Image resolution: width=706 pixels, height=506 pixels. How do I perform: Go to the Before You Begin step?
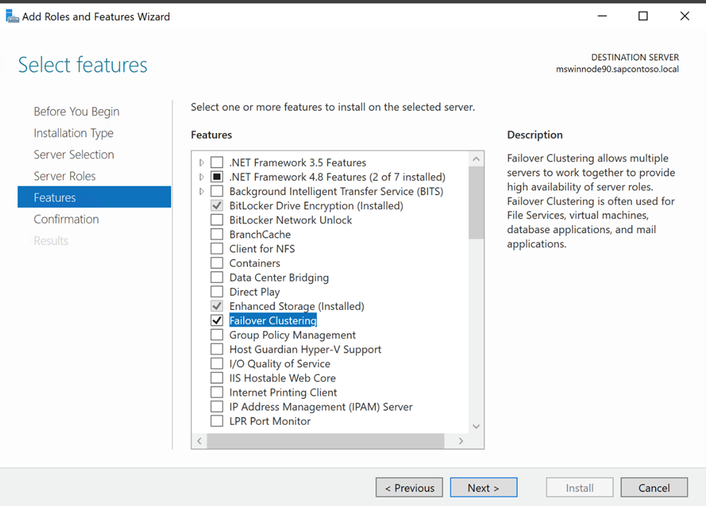pyautogui.click(x=77, y=111)
